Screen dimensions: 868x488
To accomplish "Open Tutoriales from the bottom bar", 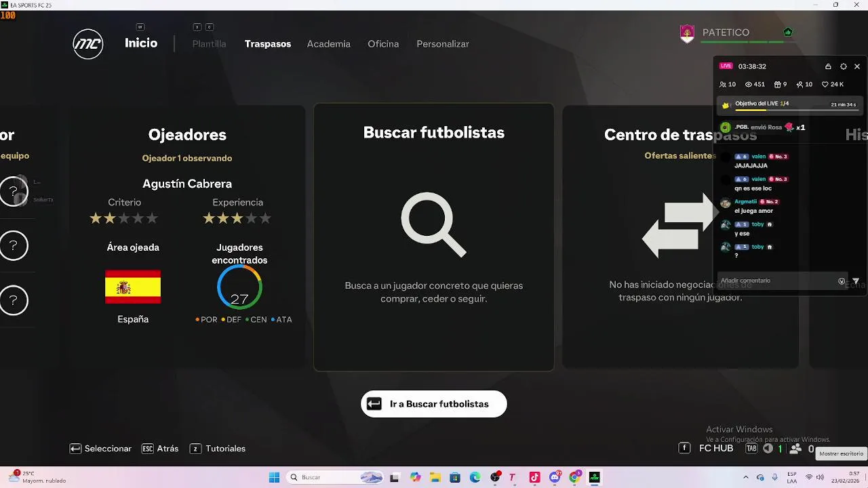I will [218, 449].
